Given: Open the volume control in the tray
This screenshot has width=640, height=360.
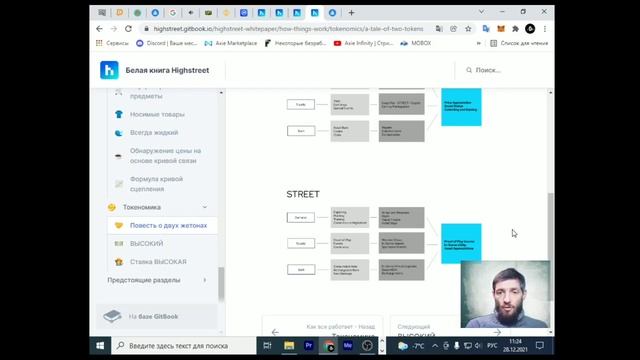Looking at the screenshot, I should (x=478, y=346).
